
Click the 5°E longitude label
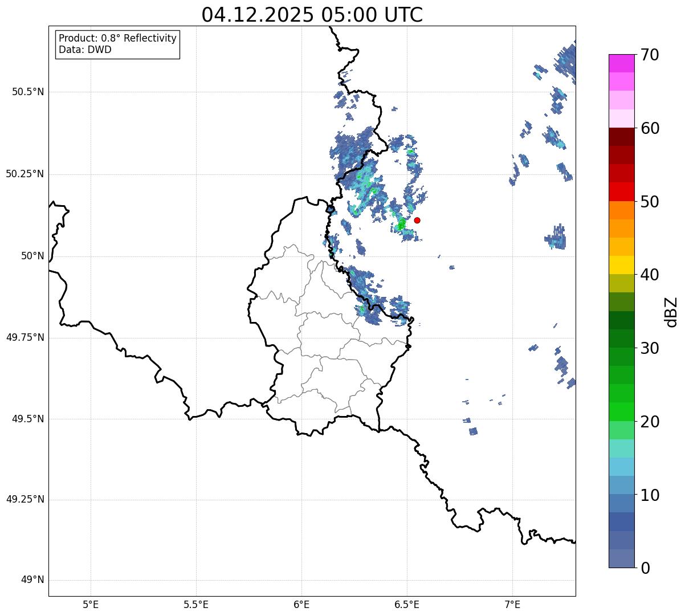click(x=91, y=604)
